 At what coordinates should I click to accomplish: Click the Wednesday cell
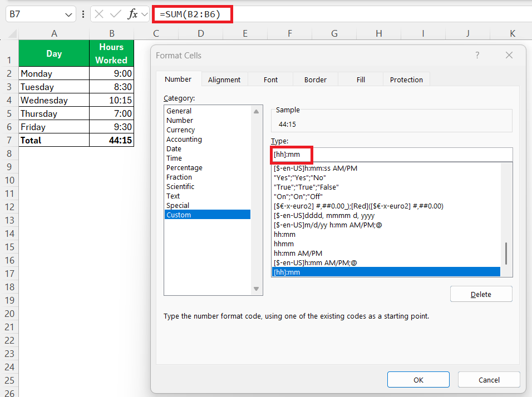pyautogui.click(x=54, y=100)
